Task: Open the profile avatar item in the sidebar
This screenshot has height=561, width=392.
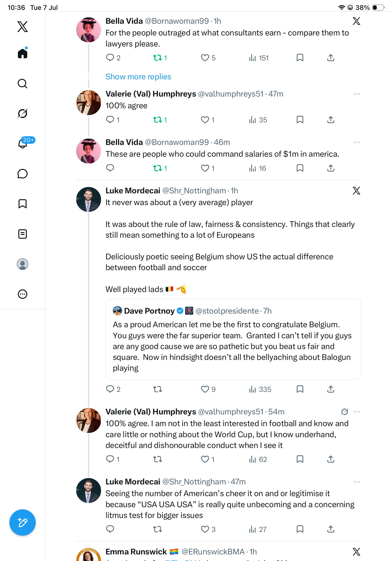Action: click(x=23, y=264)
